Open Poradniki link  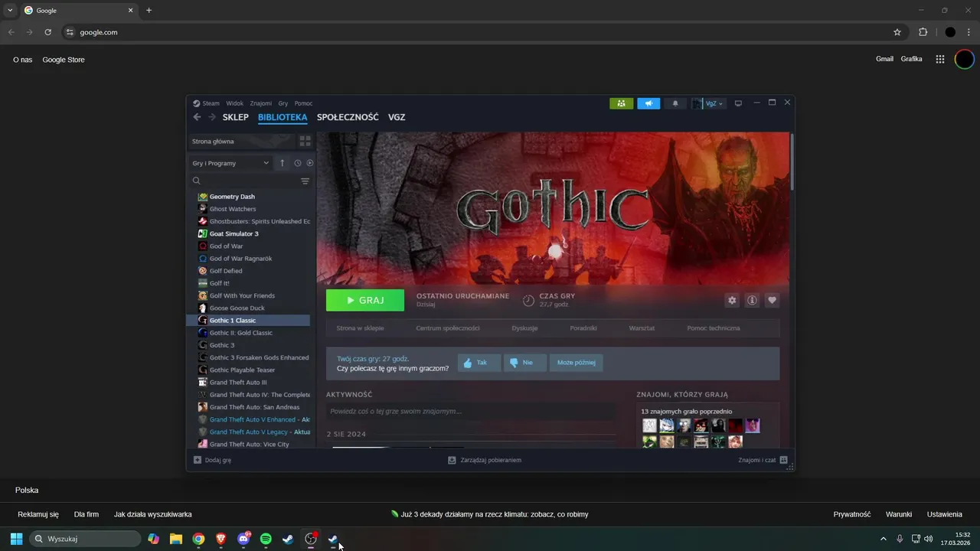click(583, 328)
